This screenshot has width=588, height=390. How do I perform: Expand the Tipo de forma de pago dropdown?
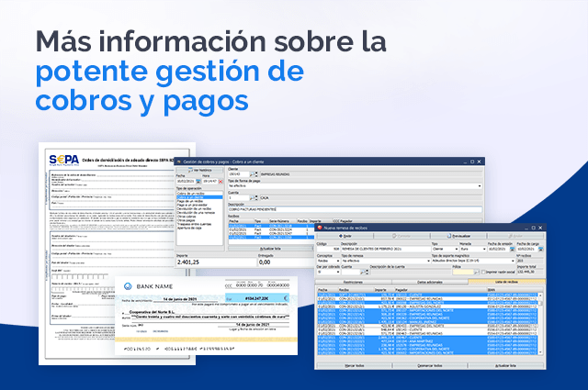(479, 185)
